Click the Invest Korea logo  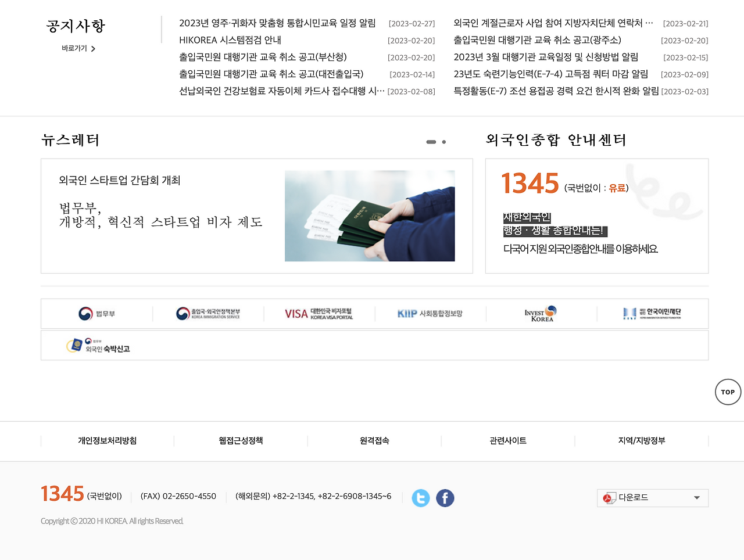tap(541, 313)
